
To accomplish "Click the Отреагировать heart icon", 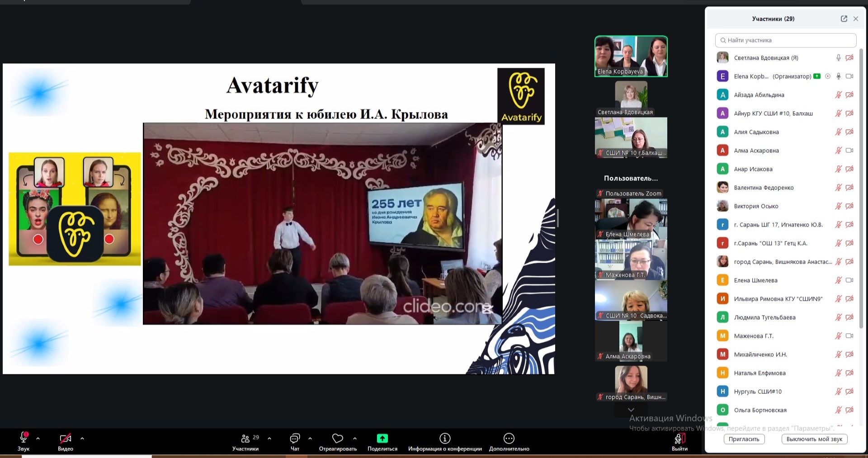I will [x=337, y=438].
